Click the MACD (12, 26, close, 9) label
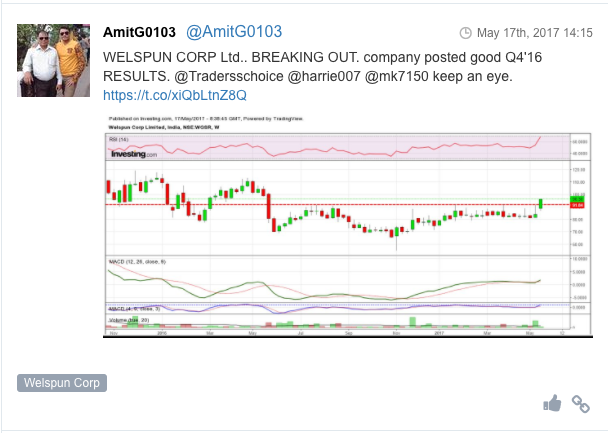Viewport: 608px width, 433px height. tap(137, 262)
